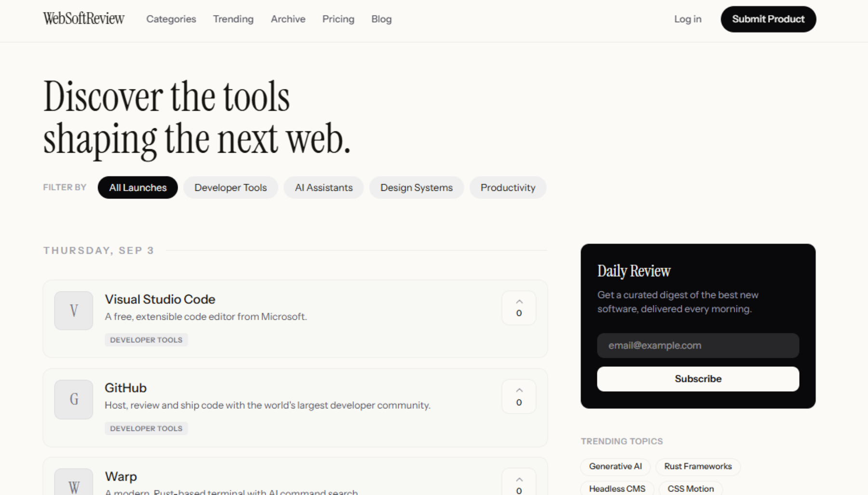Image resolution: width=868 pixels, height=495 pixels.
Task: Click the Thursday, Sep 3 date heading
Action: click(x=99, y=251)
